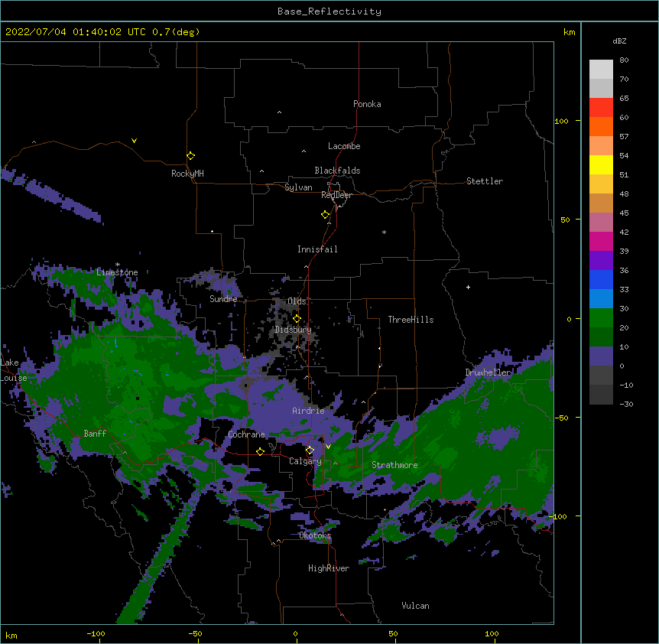
Task: Click the Okotoks label
Action: (x=315, y=535)
